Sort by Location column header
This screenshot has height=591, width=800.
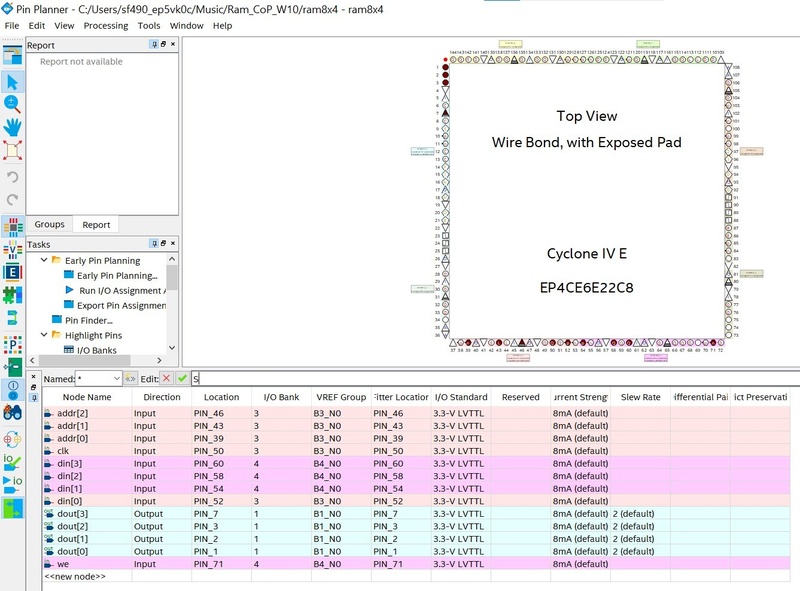tap(221, 397)
